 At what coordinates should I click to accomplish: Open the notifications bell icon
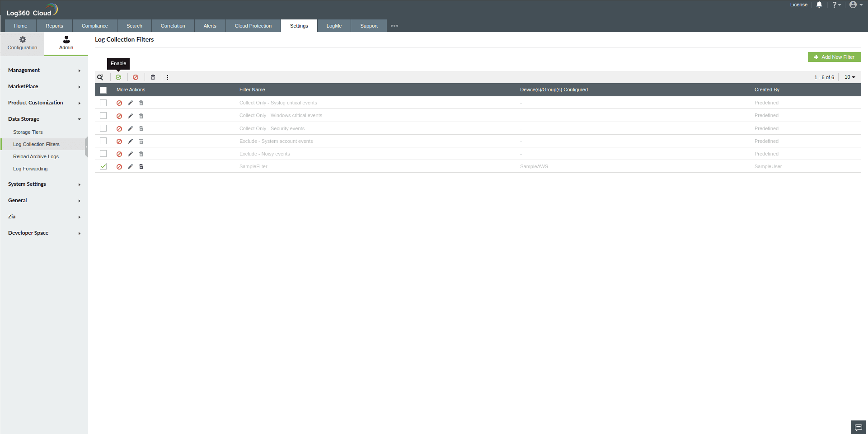pyautogui.click(x=819, y=5)
